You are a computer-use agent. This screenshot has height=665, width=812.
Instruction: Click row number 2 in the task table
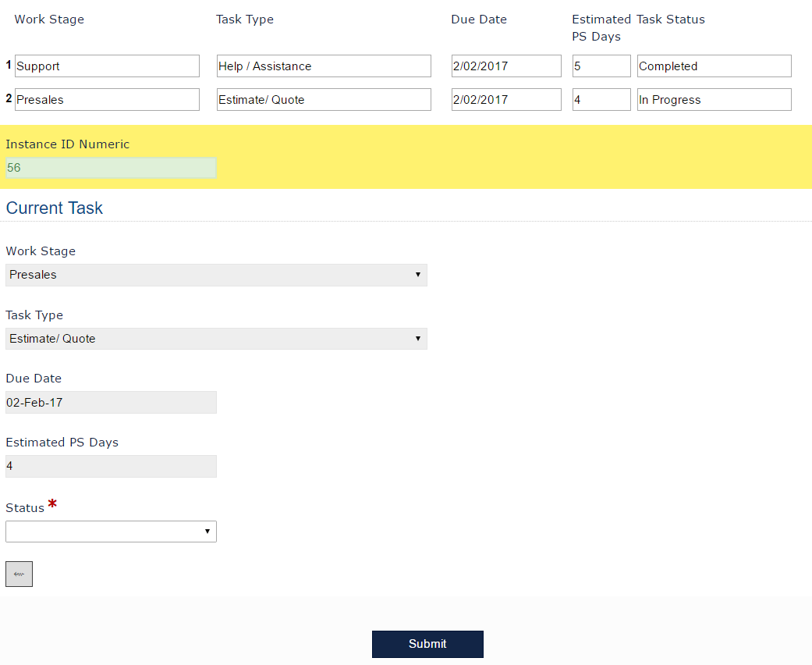pyautogui.click(x=9, y=98)
